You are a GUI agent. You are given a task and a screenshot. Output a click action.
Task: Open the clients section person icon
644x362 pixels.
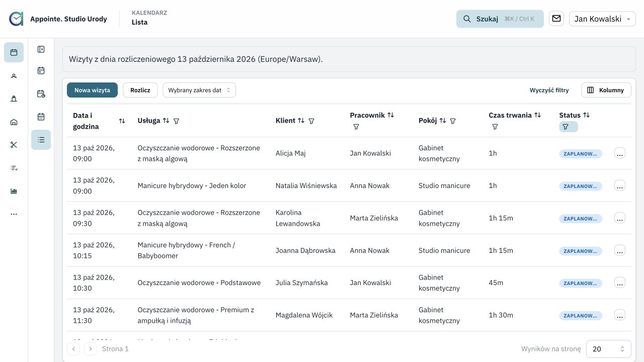14,76
